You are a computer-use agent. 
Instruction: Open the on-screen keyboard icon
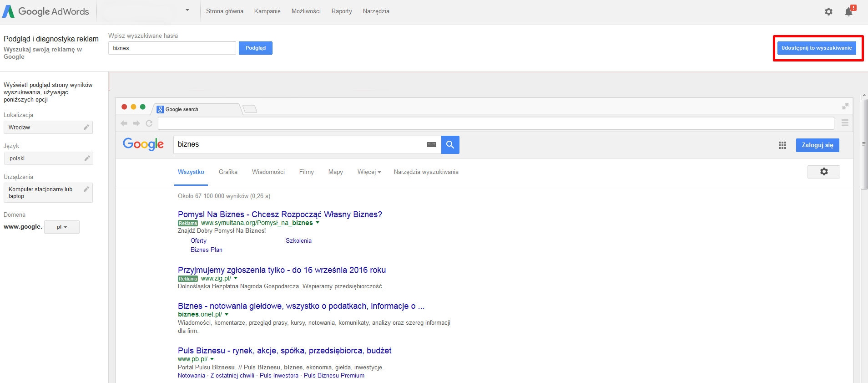pos(432,145)
